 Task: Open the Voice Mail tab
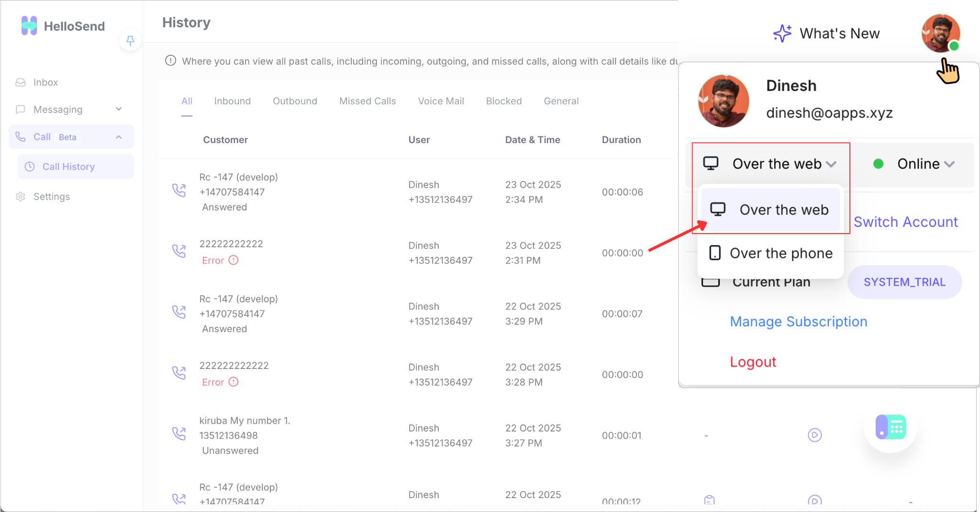(x=441, y=101)
